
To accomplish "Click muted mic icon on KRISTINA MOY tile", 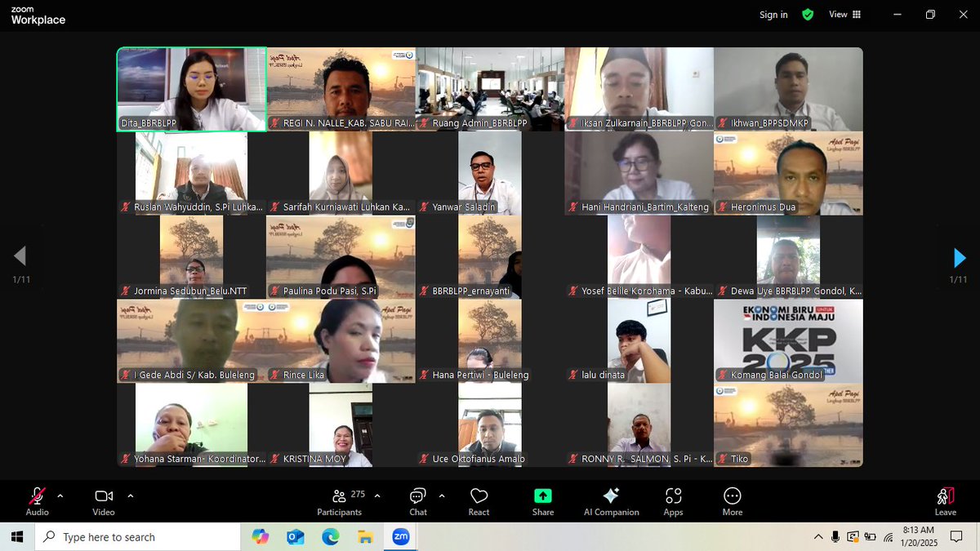I will [x=275, y=459].
